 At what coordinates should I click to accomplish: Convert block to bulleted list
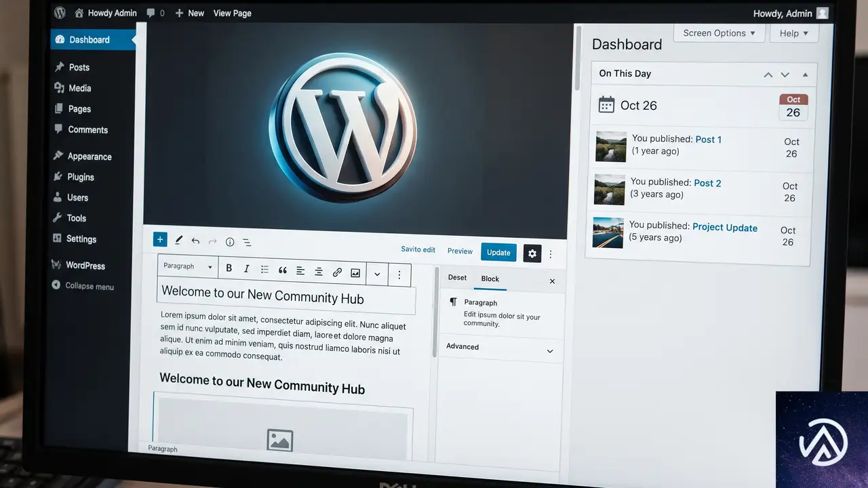(x=264, y=270)
